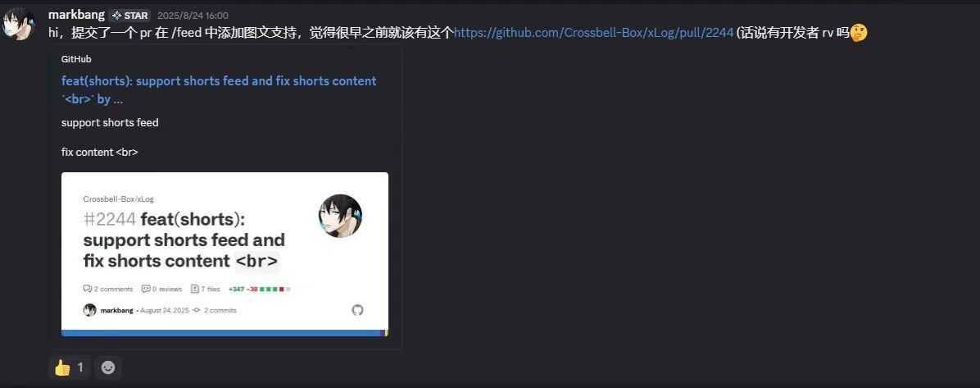
Task: Enlarge the PR #2244 preview image
Action: (x=225, y=254)
